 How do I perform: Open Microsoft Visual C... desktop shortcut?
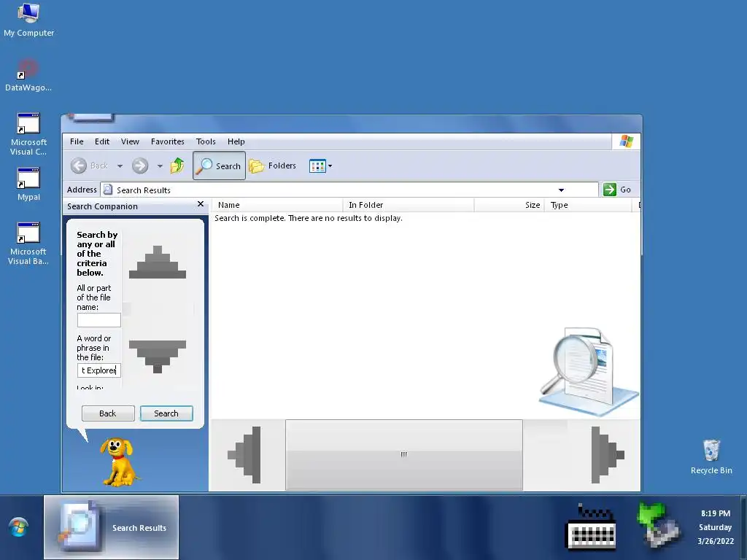point(28,134)
